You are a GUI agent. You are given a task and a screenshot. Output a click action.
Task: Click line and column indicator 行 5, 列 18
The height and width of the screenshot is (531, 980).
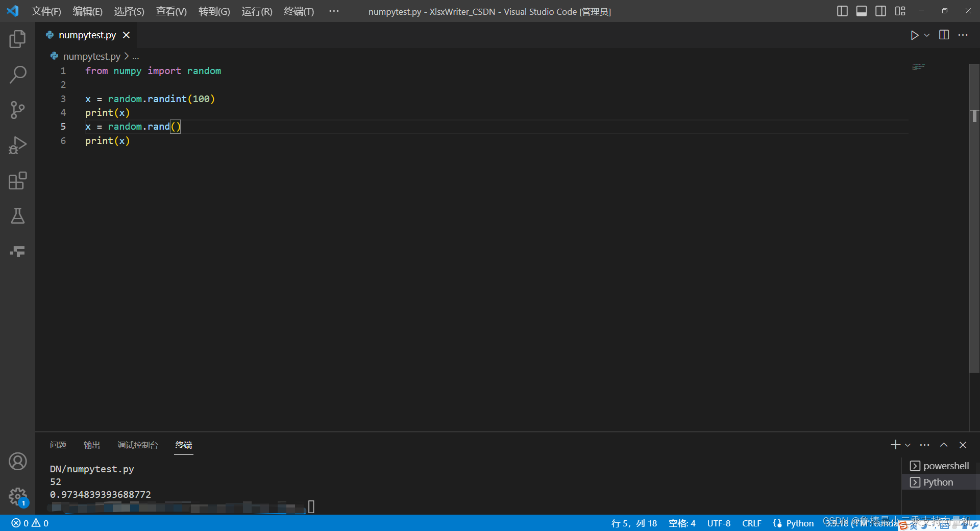click(634, 523)
